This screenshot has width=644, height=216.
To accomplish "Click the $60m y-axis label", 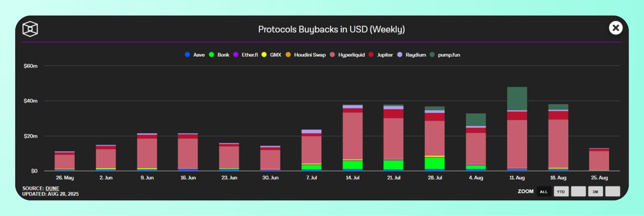I will (30, 66).
